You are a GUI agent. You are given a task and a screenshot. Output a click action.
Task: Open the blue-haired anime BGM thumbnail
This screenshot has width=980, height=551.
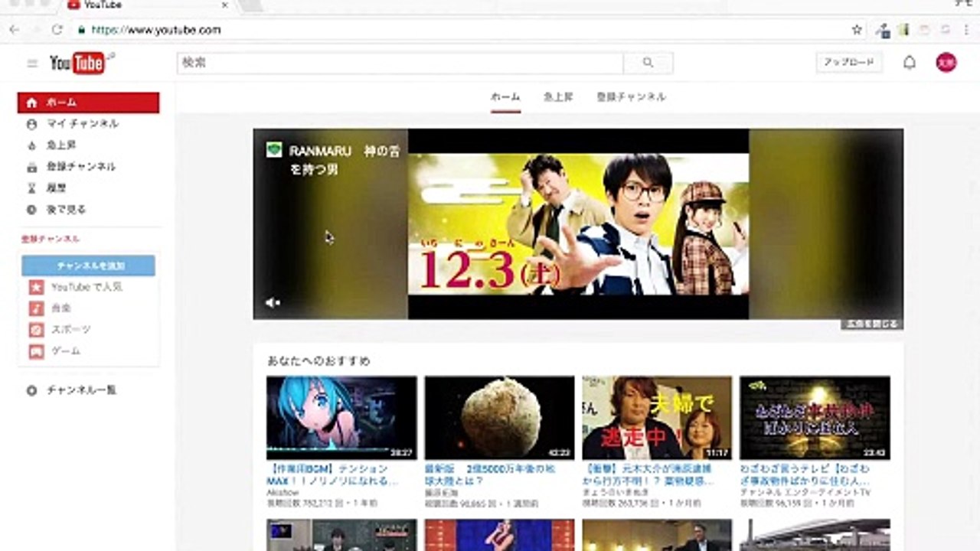point(341,418)
